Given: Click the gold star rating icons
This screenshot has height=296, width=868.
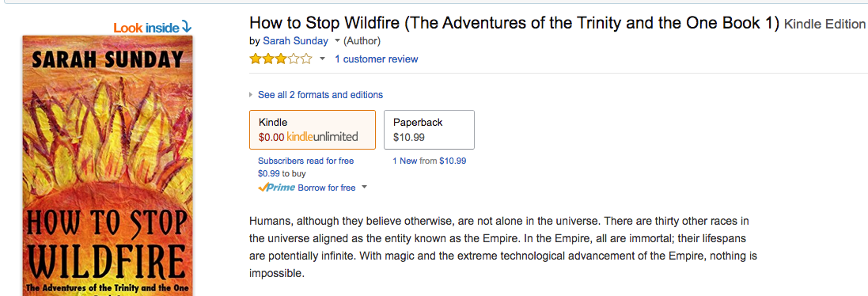Looking at the screenshot, I should (x=281, y=59).
